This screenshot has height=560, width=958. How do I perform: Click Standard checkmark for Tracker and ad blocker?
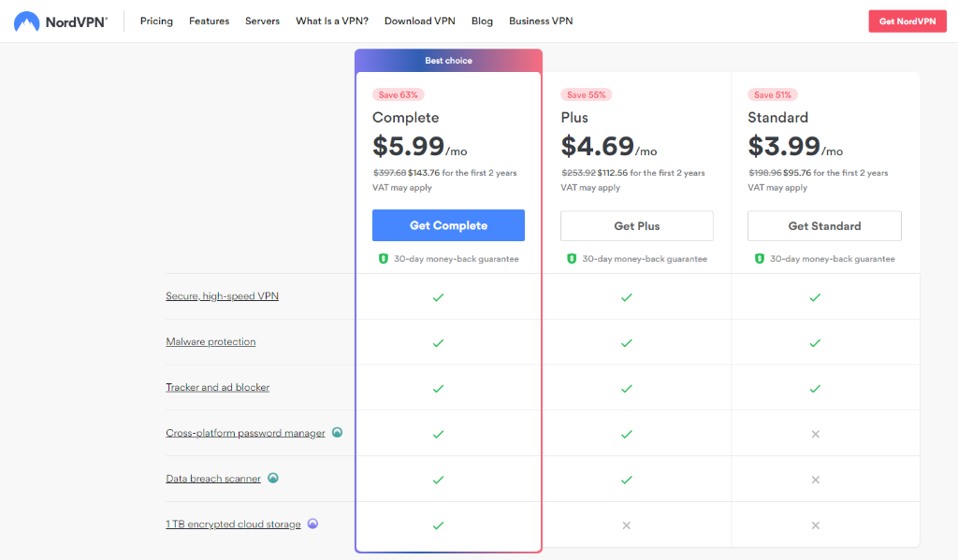click(x=815, y=388)
